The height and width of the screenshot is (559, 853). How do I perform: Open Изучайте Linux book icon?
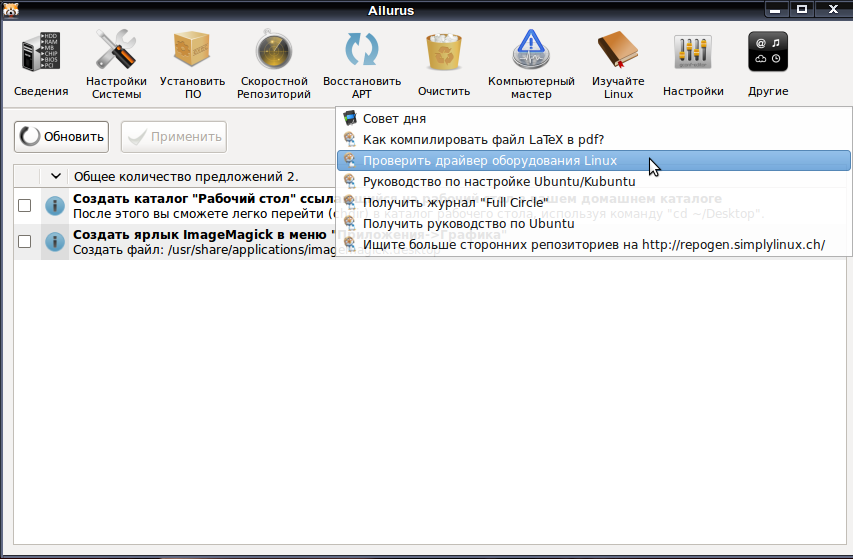pyautogui.click(x=618, y=50)
